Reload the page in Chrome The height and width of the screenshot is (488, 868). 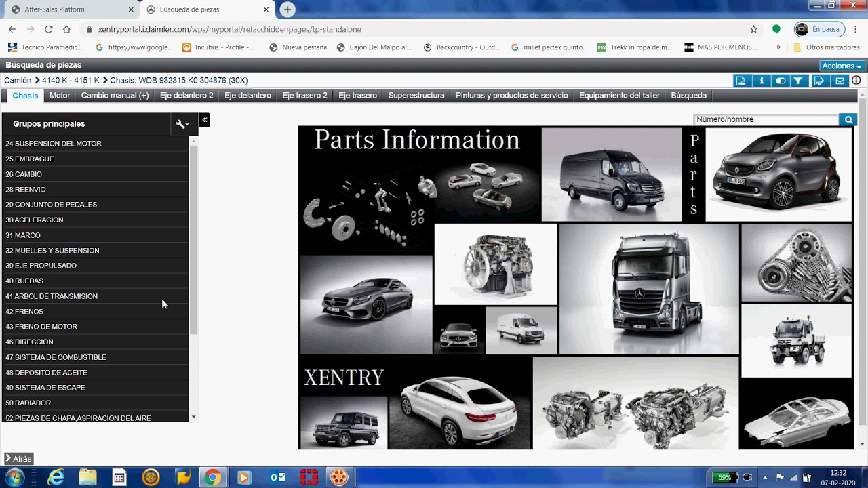(x=48, y=29)
